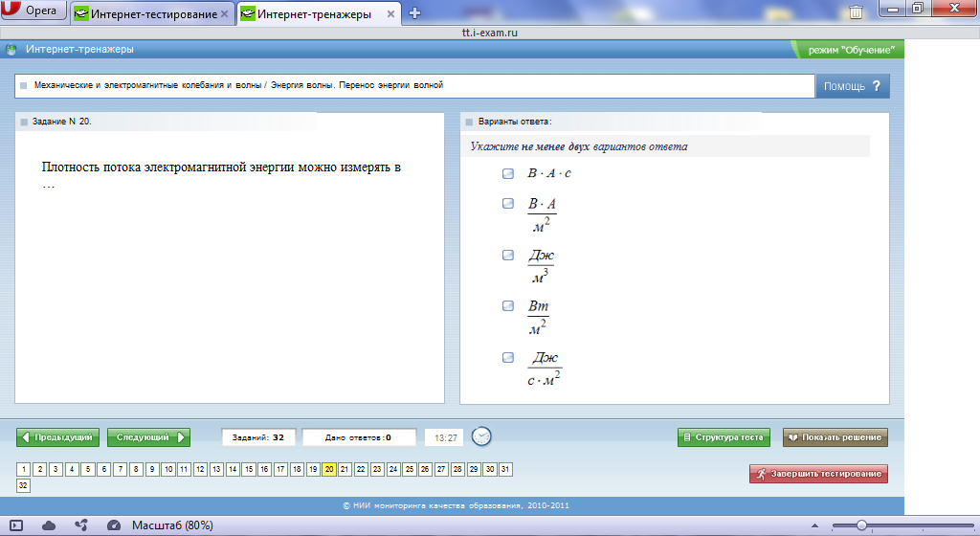The height and width of the screenshot is (536, 980).
Task: Click the Масштаб (80%) status text
Action: (x=172, y=526)
